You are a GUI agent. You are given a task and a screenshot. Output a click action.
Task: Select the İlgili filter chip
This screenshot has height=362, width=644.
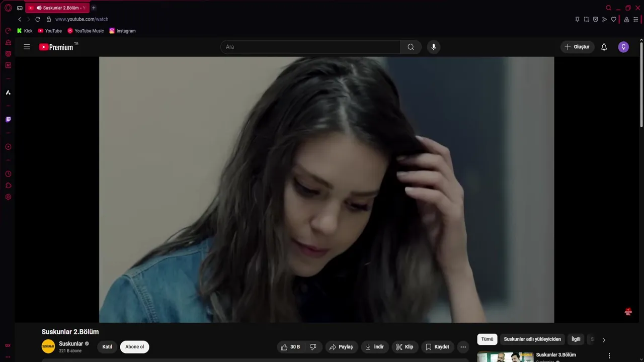(576, 339)
